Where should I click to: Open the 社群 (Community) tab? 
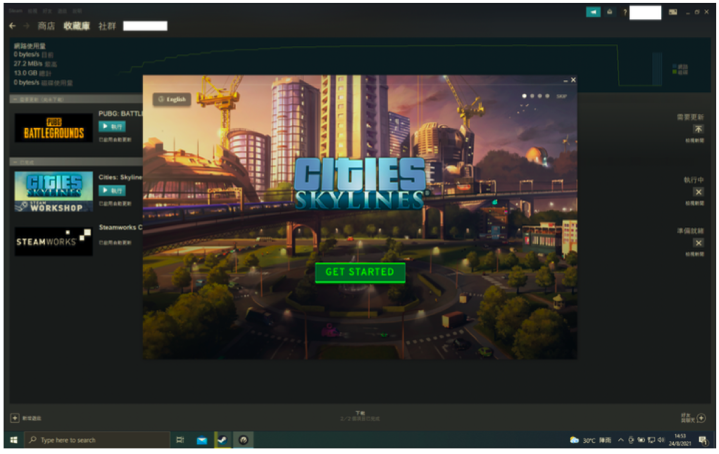(107, 26)
